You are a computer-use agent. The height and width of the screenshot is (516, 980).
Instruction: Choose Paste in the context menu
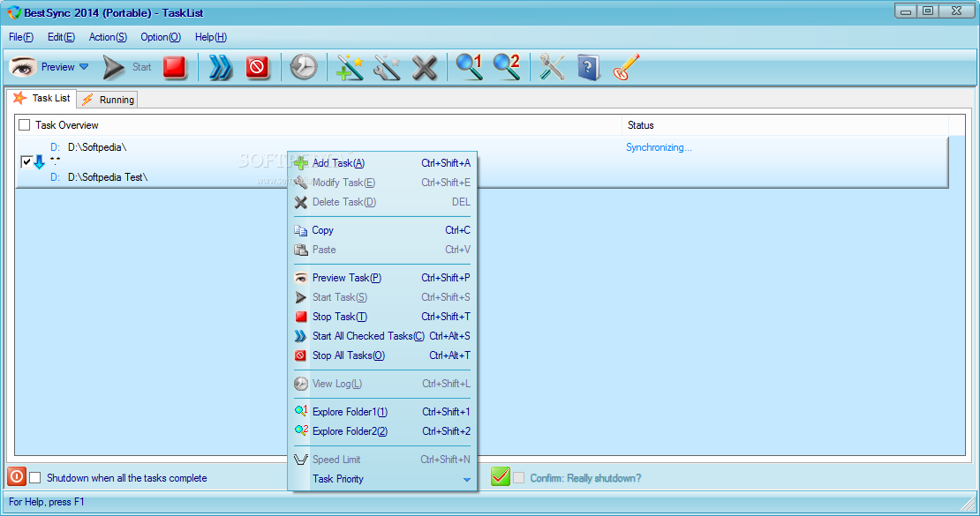click(382, 250)
